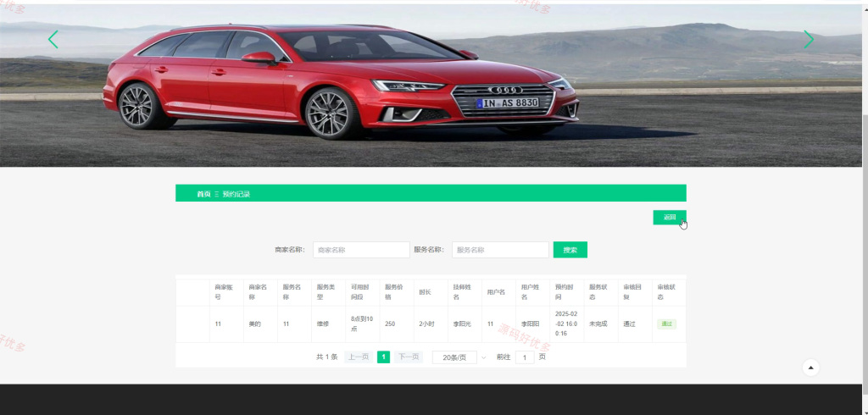Click the 服务类型 column header

point(326,292)
